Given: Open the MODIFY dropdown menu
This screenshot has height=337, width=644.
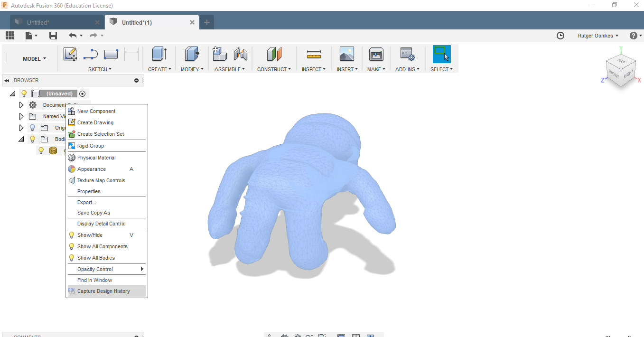Looking at the screenshot, I should (192, 69).
